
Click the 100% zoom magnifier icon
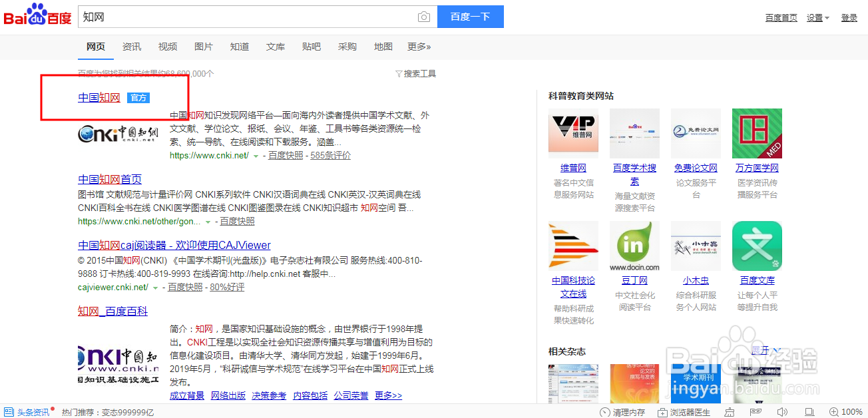(835, 413)
